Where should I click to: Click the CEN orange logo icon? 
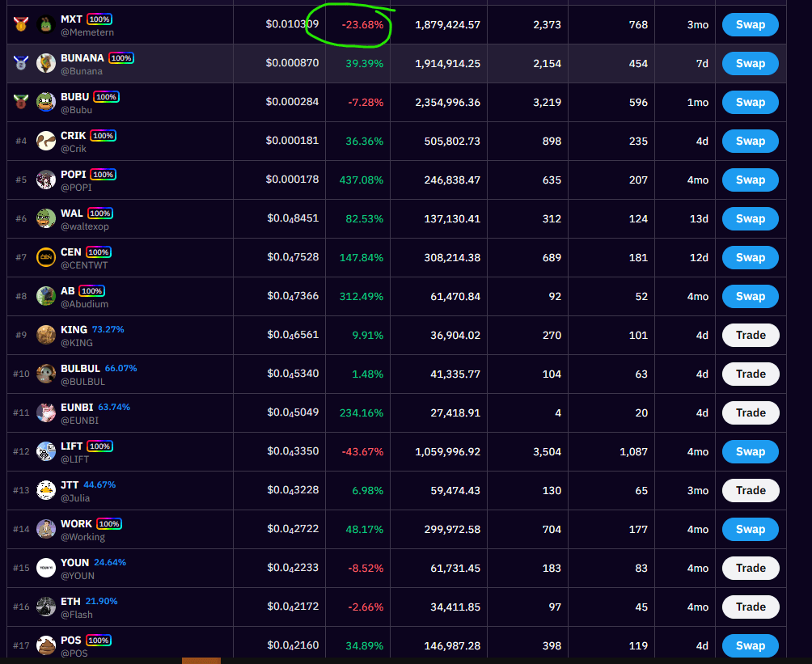click(x=46, y=257)
